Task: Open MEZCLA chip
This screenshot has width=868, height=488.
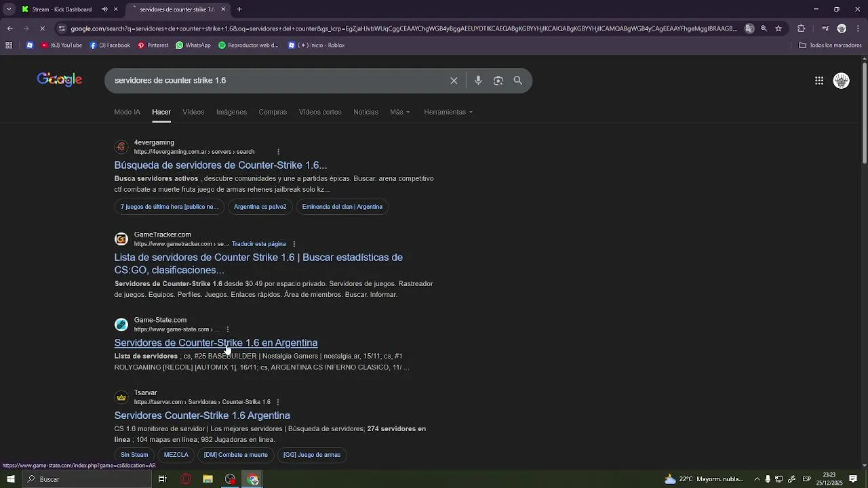Action: [x=176, y=455]
